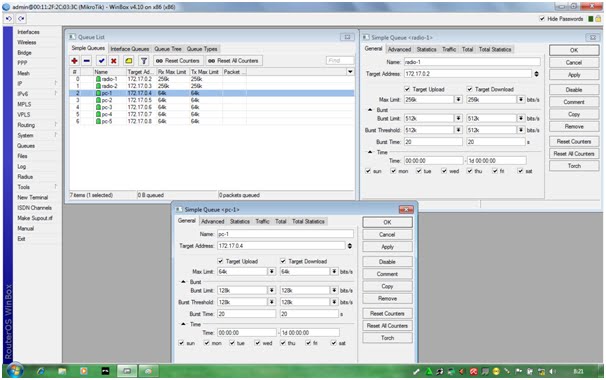Click OK in the pc-1 Simple Queue window
The image size is (606, 380).
click(387, 222)
